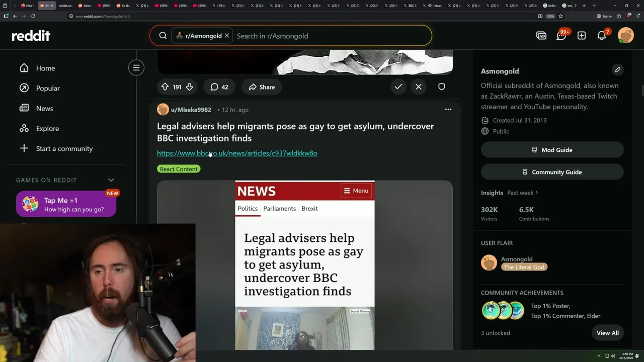Expand Insights Past week chevron
The height and width of the screenshot is (362, 644).
[x=536, y=193]
